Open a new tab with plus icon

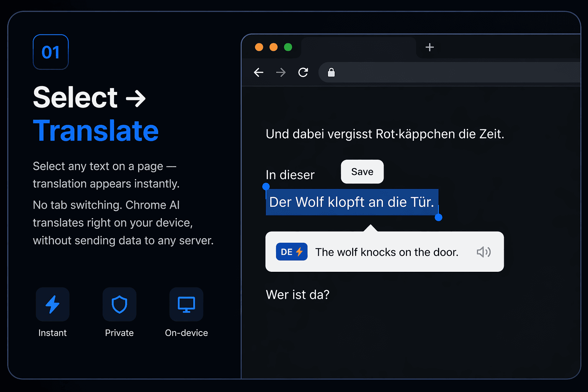(x=430, y=47)
